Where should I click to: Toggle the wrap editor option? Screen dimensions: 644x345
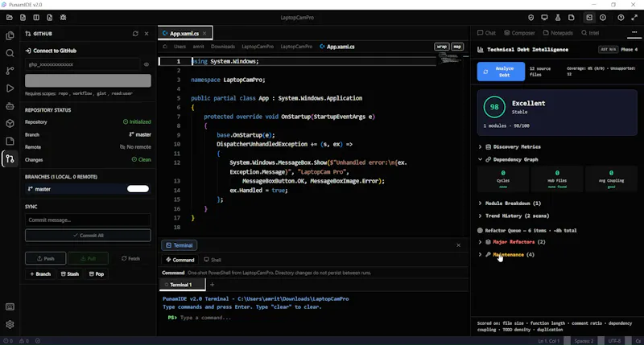pyautogui.click(x=441, y=47)
